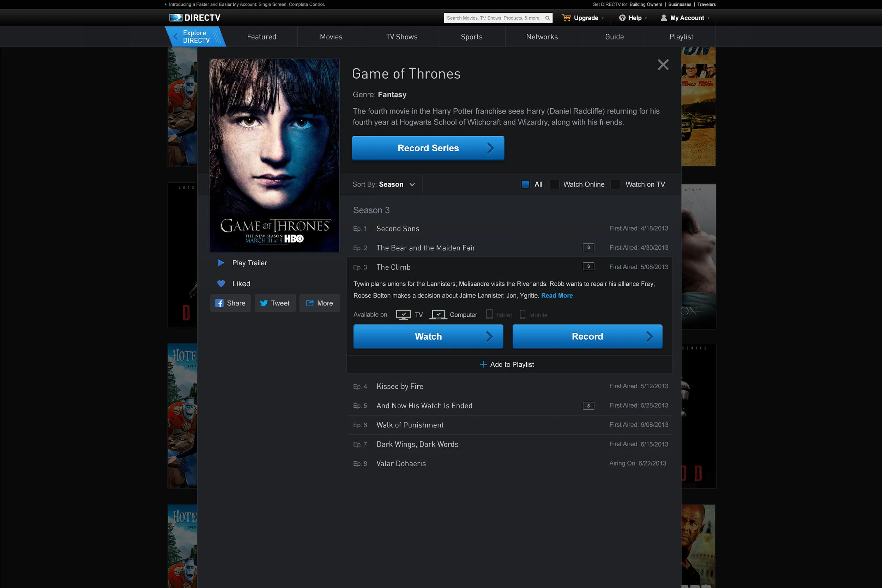Click the plus icon for Add to Playlist
882x588 pixels.
tap(483, 364)
